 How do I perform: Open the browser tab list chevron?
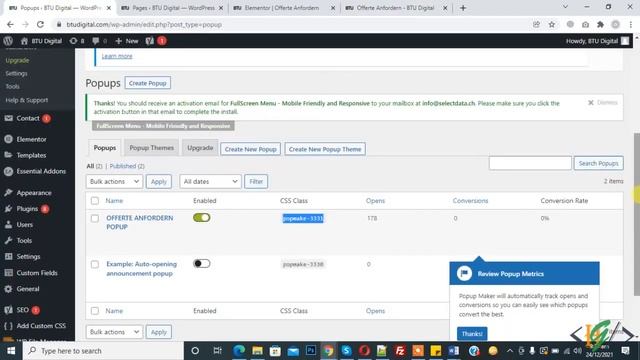565,7
